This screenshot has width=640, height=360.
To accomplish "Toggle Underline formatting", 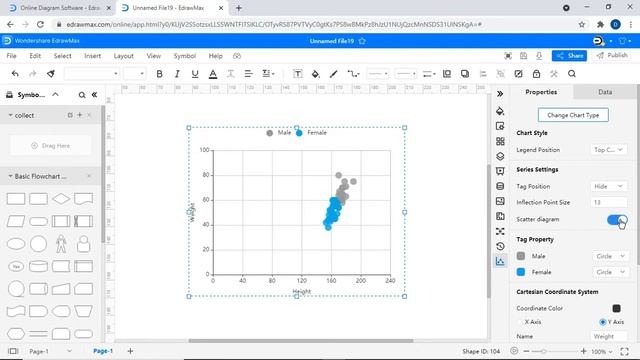I will pos(195,74).
